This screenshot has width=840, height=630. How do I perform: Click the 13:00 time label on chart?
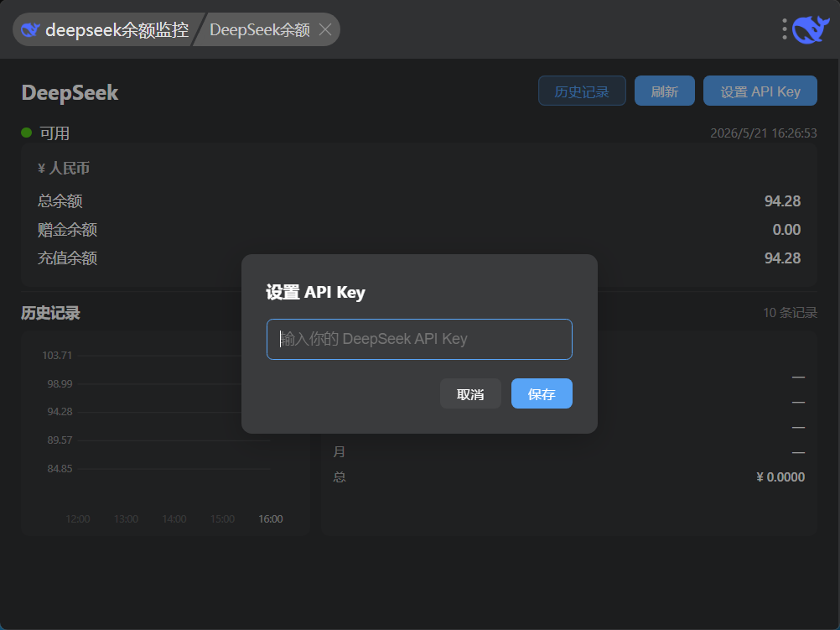[126, 519]
